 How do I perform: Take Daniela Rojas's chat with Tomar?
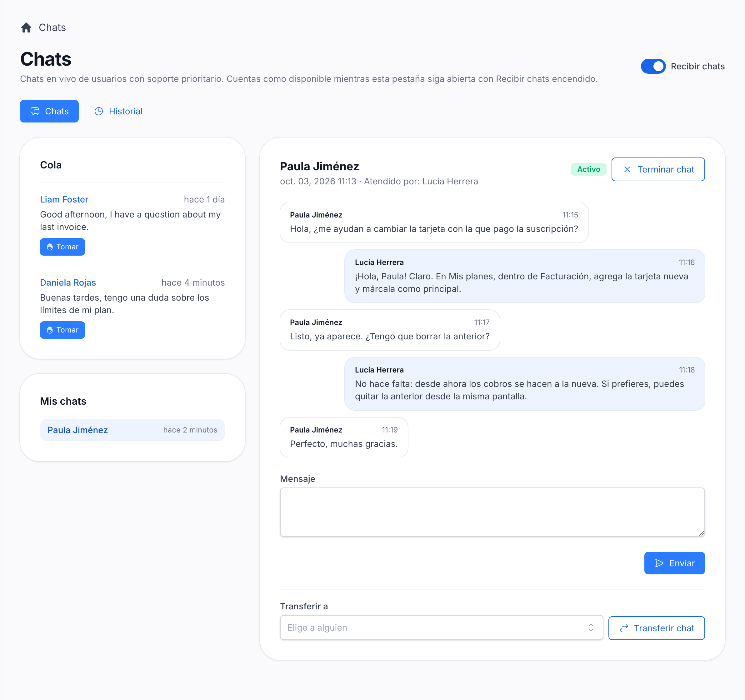tap(62, 330)
